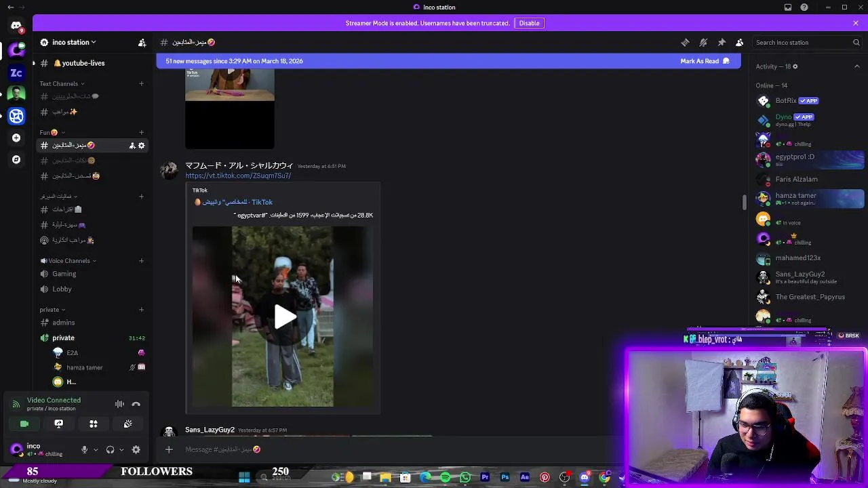Open Spotify in Windows taskbar

click(x=445, y=478)
